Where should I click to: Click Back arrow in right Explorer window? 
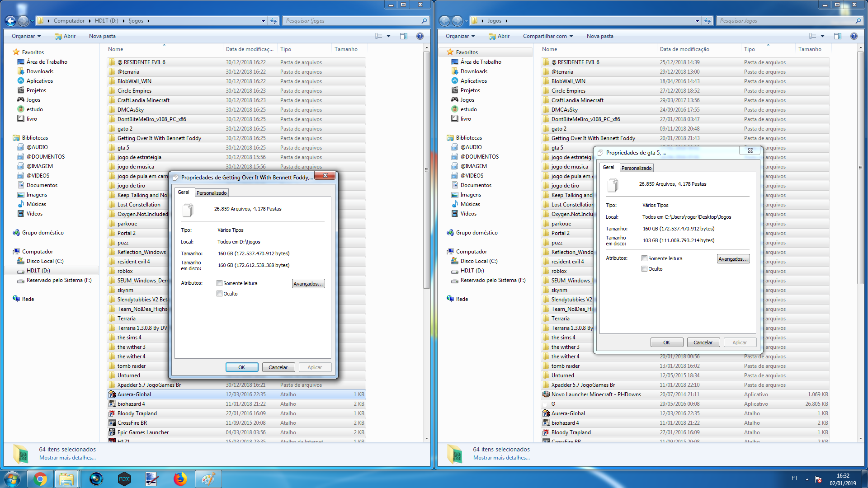(x=445, y=21)
